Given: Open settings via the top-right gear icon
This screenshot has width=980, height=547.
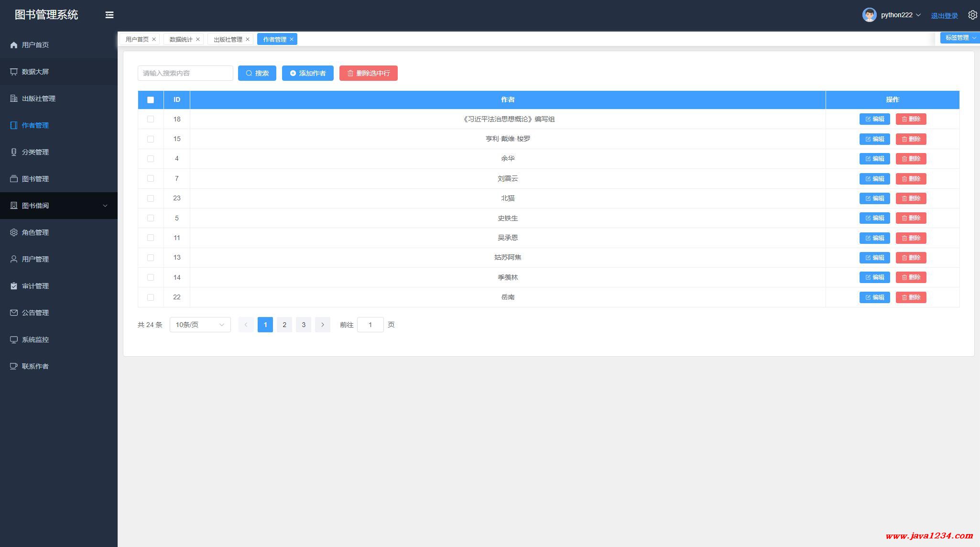Looking at the screenshot, I should point(972,15).
